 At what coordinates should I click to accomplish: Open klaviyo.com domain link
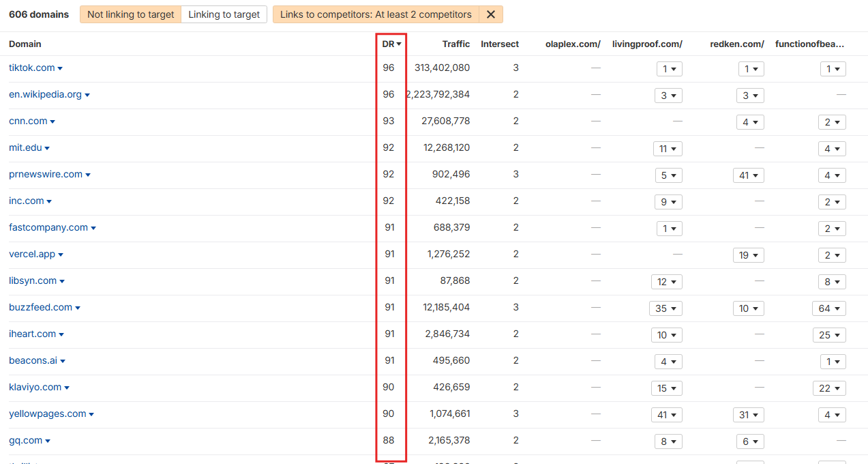[x=35, y=387]
